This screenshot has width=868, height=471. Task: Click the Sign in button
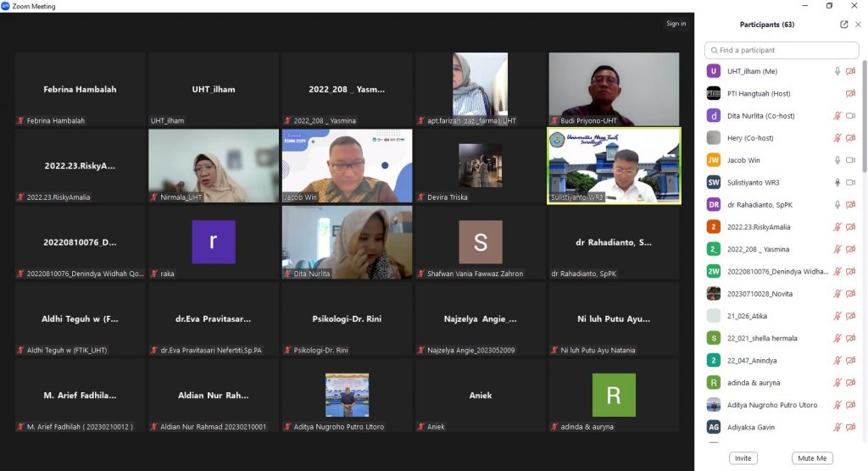pos(676,24)
